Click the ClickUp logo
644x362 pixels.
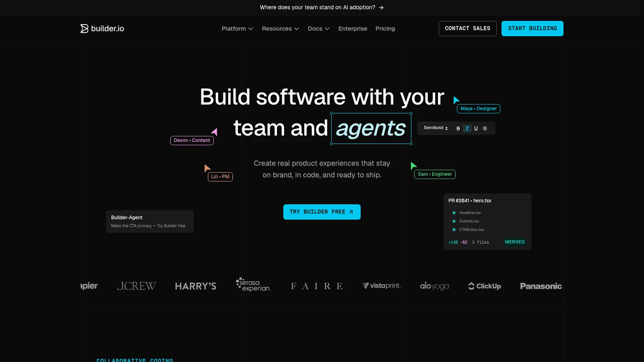pos(485,286)
